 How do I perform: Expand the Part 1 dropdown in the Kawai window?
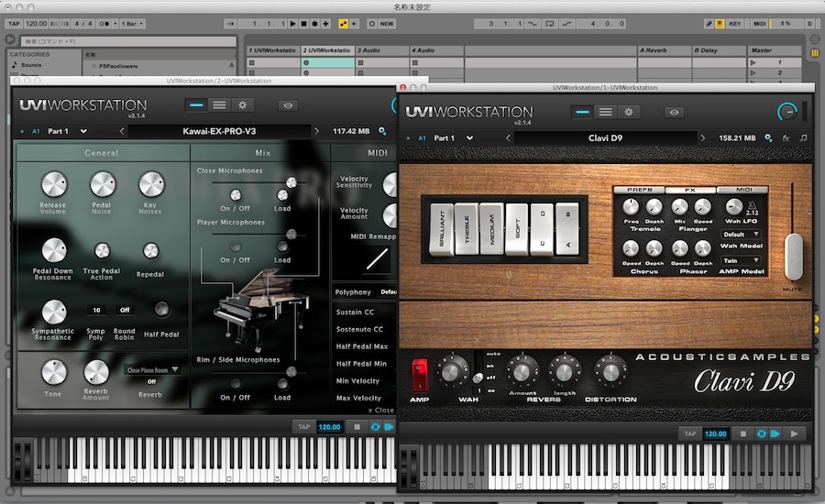pyautogui.click(x=83, y=131)
